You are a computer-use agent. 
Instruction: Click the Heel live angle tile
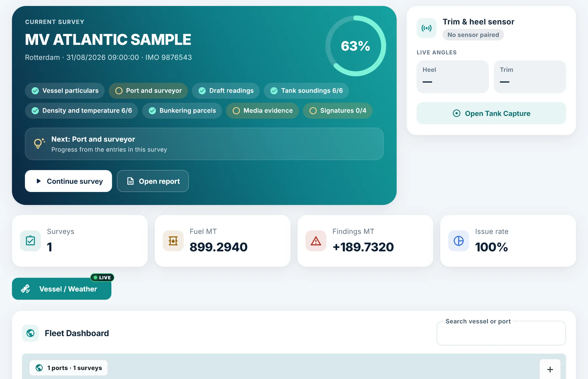pyautogui.click(x=453, y=77)
